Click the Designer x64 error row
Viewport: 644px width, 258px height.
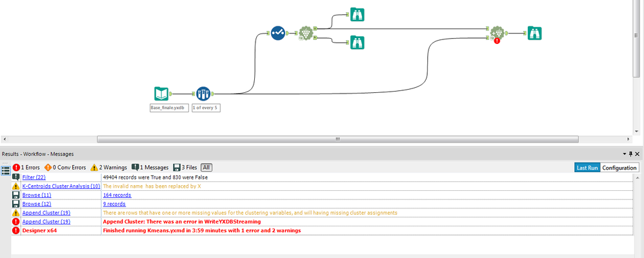[x=322, y=230]
